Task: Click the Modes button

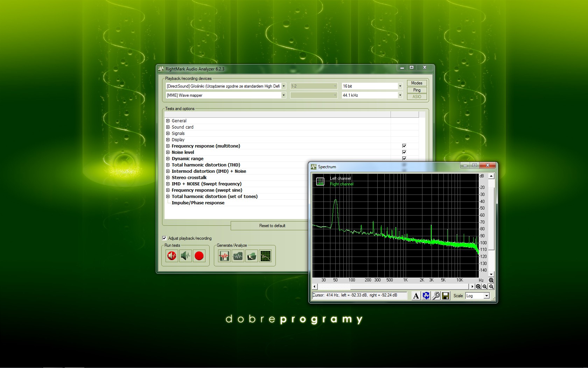Action: click(416, 83)
